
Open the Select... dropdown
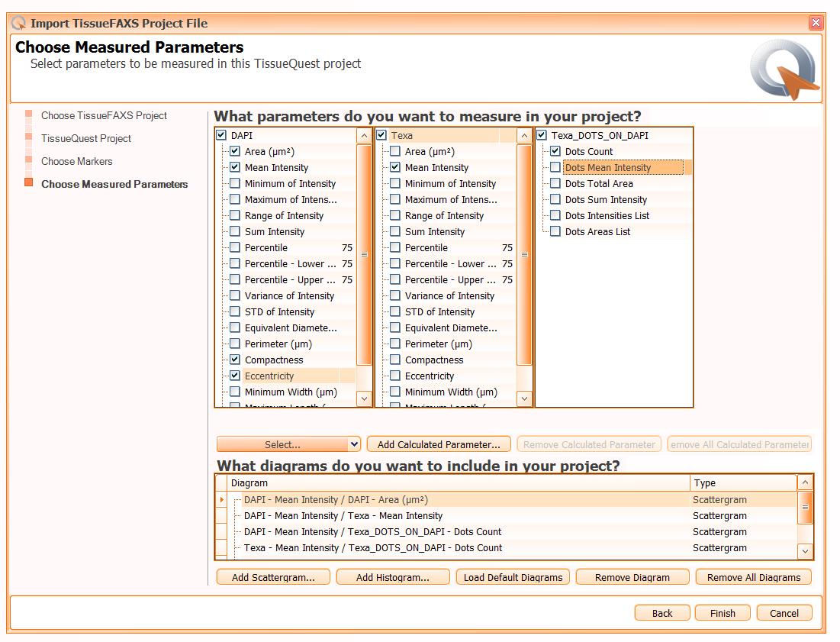(288, 444)
